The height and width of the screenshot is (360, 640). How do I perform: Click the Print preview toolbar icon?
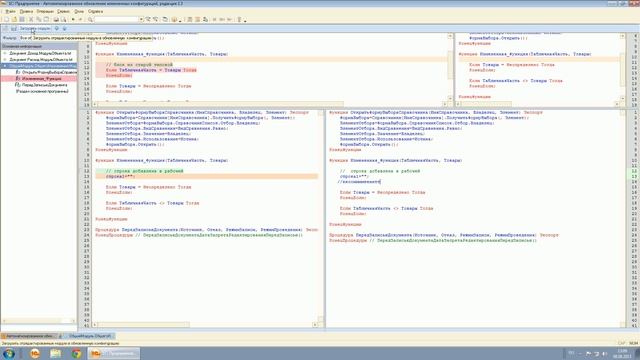(63, 19)
